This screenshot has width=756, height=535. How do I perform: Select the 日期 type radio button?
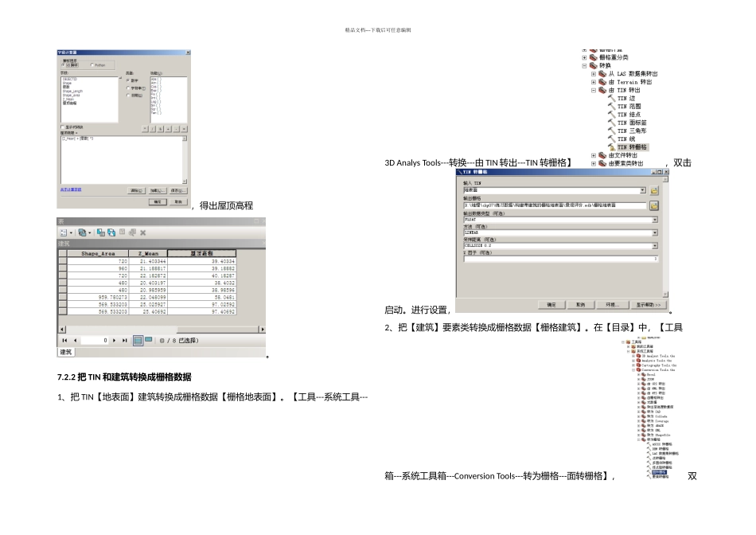click(x=128, y=95)
